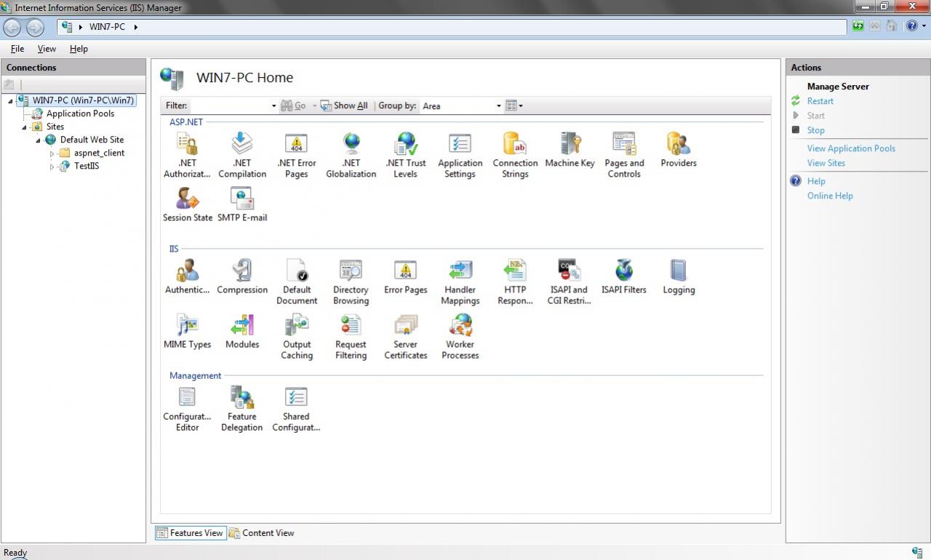Open the view mode dropdown button
The image size is (931, 560).
514,106
